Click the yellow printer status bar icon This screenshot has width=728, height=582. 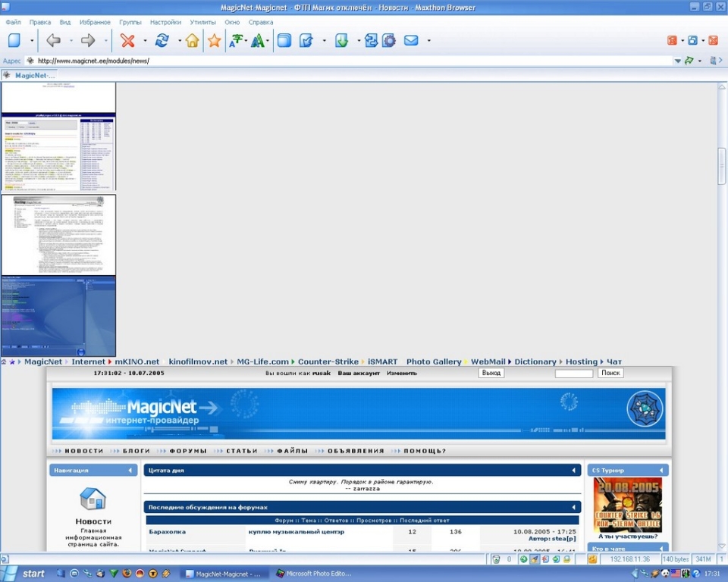click(x=566, y=559)
